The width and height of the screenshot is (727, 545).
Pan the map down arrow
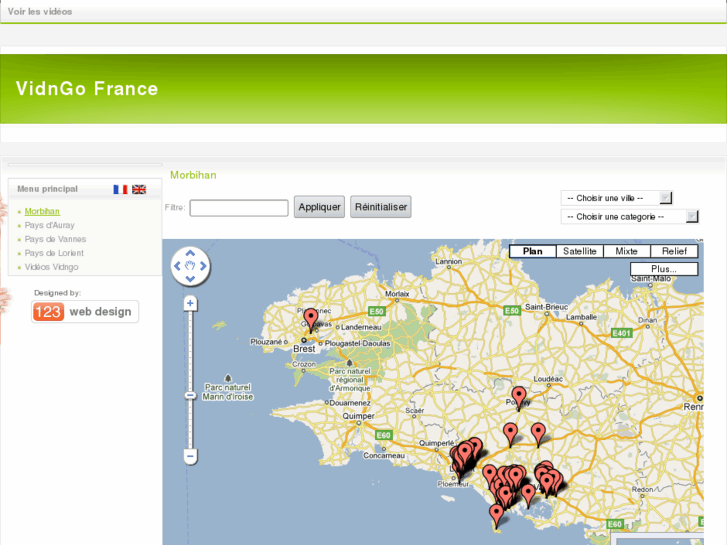190,279
